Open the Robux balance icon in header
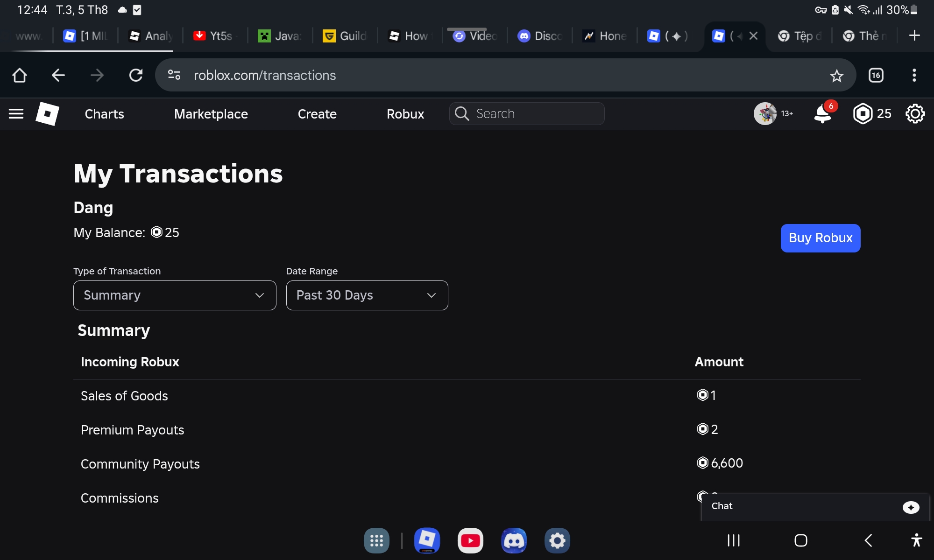934x560 pixels. click(x=863, y=114)
